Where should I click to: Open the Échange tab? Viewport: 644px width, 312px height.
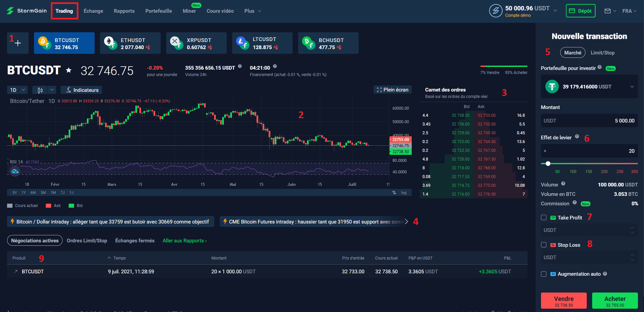point(93,11)
